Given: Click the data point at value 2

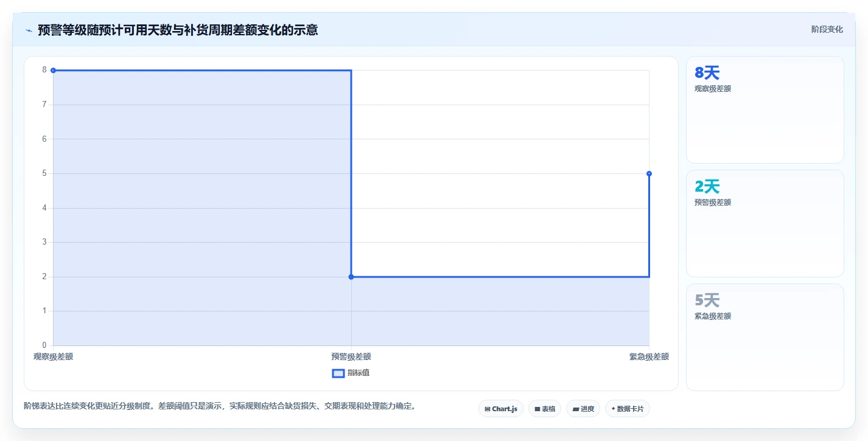Looking at the screenshot, I should point(351,277).
